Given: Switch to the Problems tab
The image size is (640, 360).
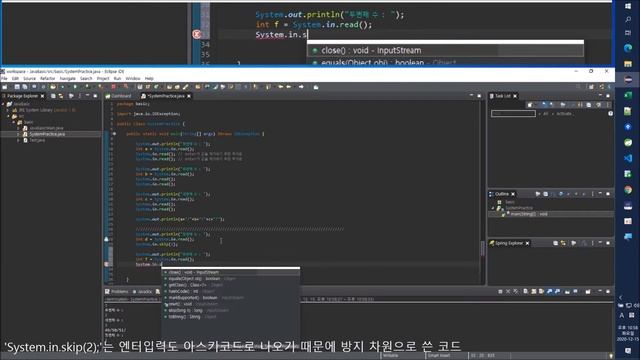Looking at the screenshot, I should coord(117,292).
